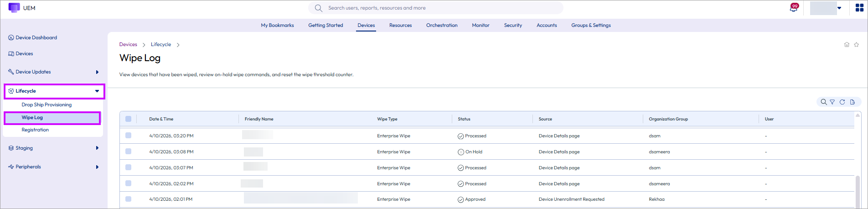Screen dimensions: 868x209
Task: Export the Wipe Log list icon
Action: [852, 102]
